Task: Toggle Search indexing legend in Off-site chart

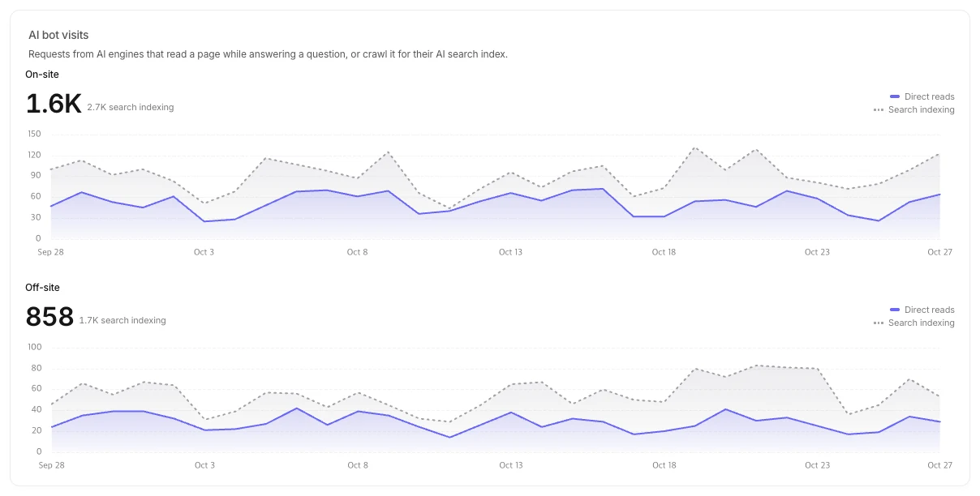Action: coord(914,323)
